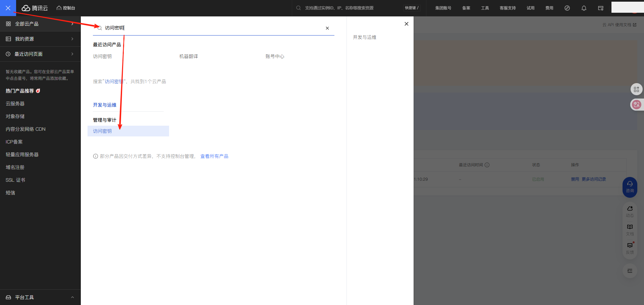Click the 查看所有产品 link

point(214,156)
